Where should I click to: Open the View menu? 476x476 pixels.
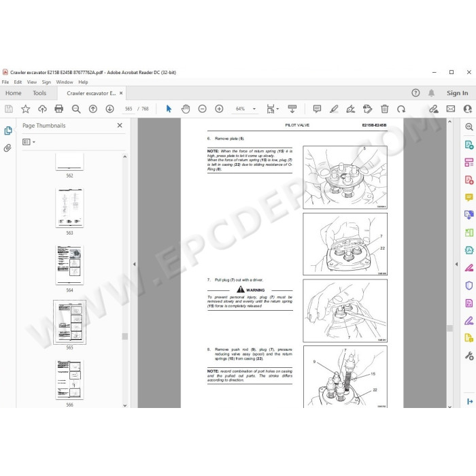[31, 82]
